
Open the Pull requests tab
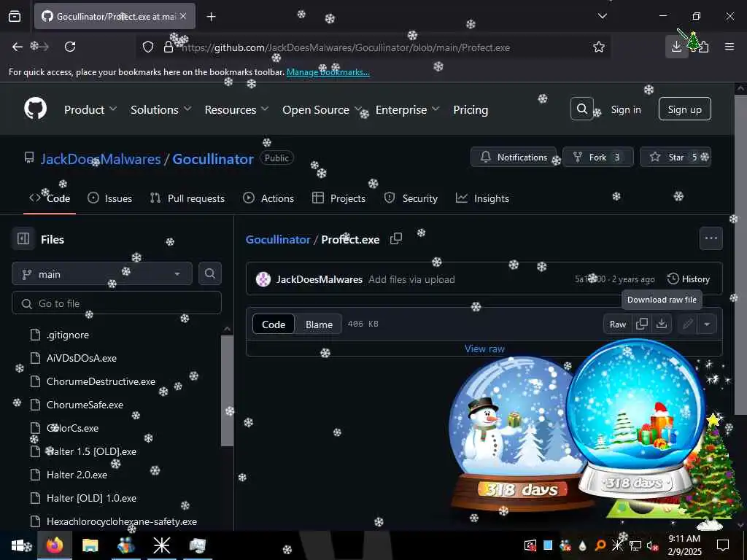pyautogui.click(x=187, y=198)
